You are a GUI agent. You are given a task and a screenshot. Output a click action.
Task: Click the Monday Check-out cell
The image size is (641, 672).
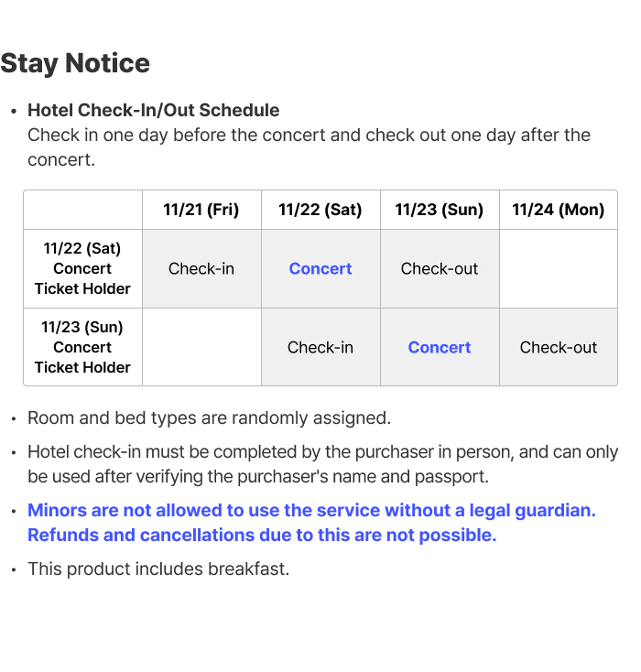coord(559,347)
